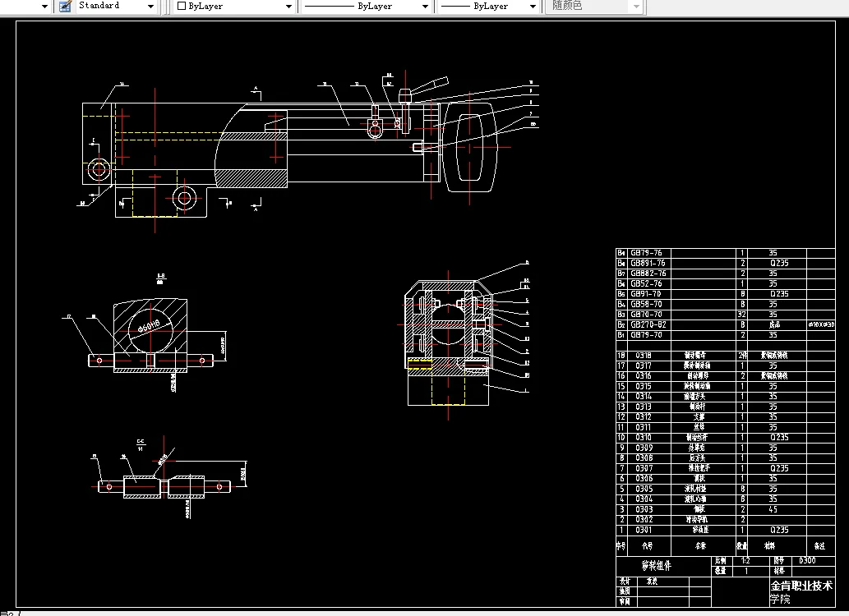Select part code 0314 in the table
849x616 pixels.
(644, 396)
